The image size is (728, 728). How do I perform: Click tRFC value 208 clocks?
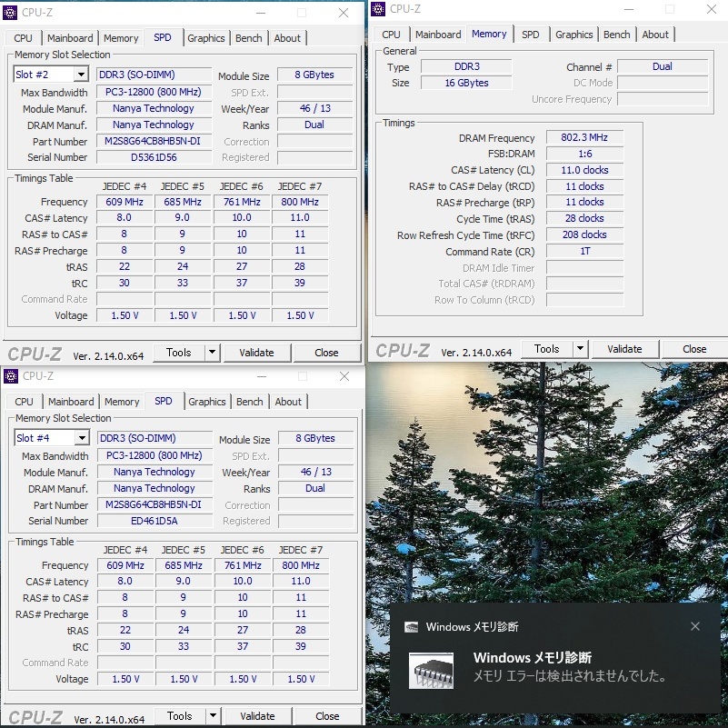pyautogui.click(x=584, y=234)
